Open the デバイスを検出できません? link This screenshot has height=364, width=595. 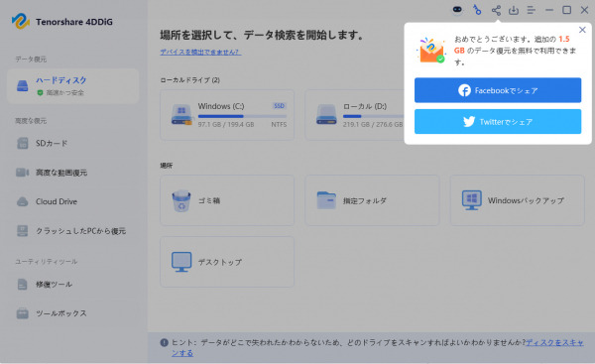[x=200, y=52]
